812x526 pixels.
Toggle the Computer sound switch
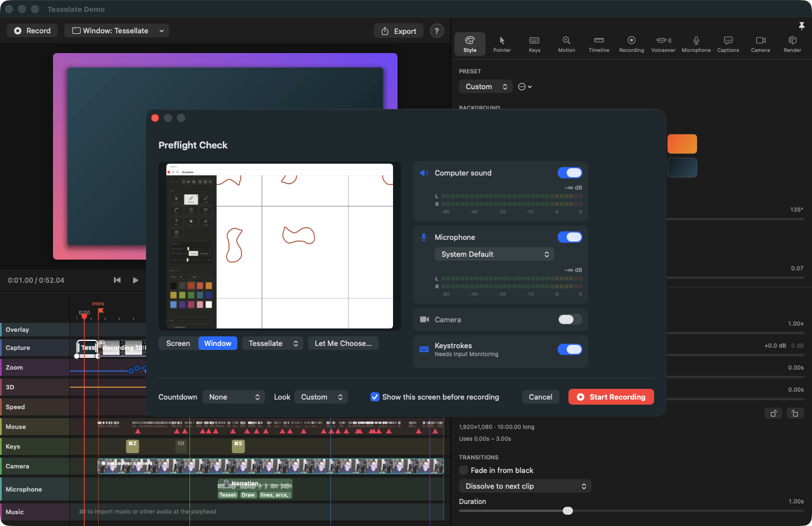pos(570,173)
